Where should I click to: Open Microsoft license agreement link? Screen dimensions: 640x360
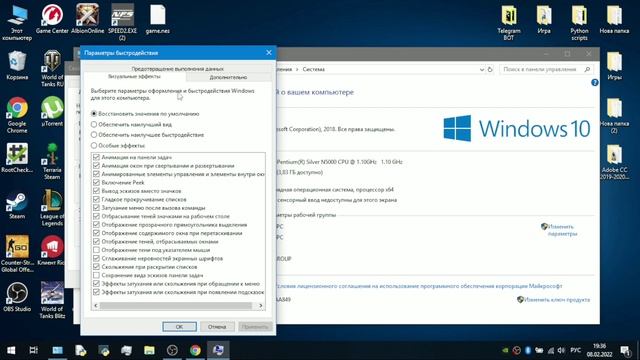coord(419,286)
